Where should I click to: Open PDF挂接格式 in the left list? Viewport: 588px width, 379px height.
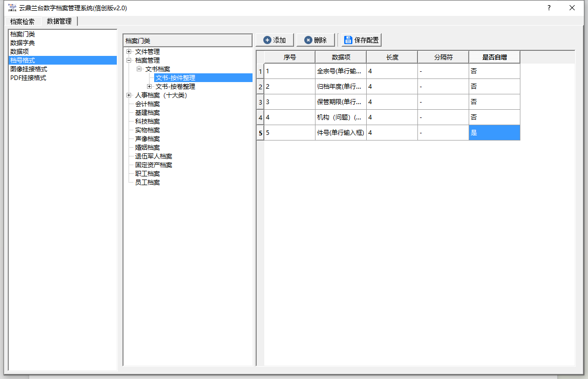(x=28, y=78)
